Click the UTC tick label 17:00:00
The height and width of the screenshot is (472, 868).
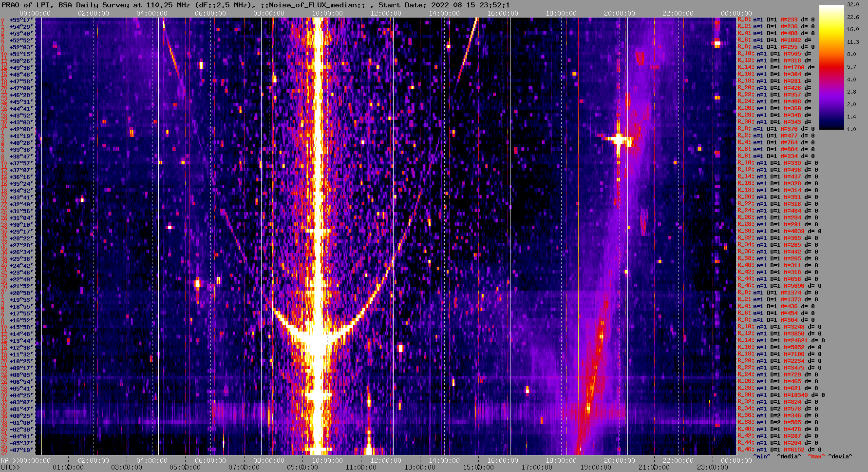click(x=537, y=467)
